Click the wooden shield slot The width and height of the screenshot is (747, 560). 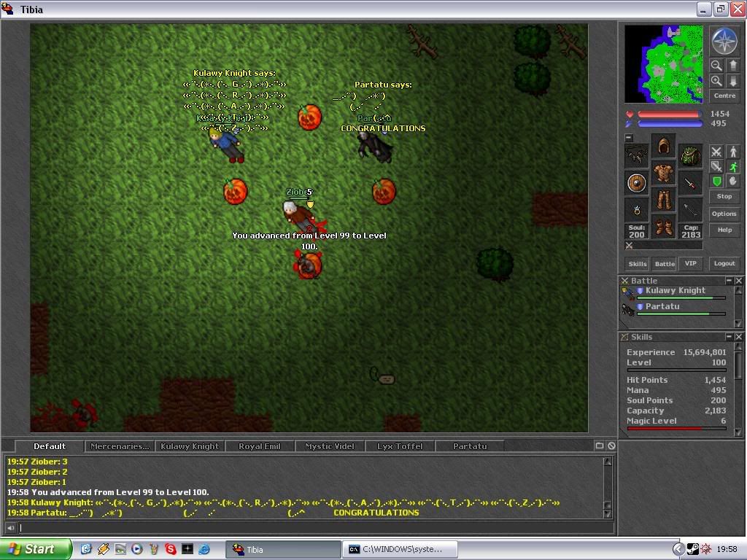click(636, 183)
